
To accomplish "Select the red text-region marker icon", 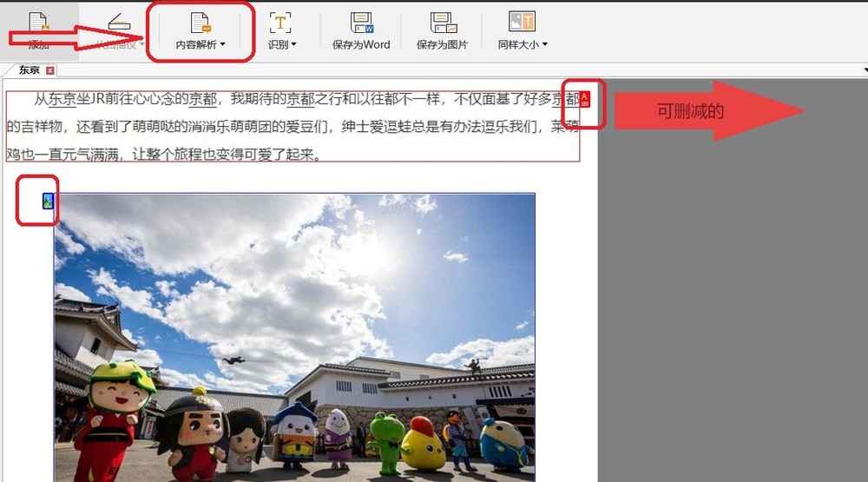I will coord(584,98).
